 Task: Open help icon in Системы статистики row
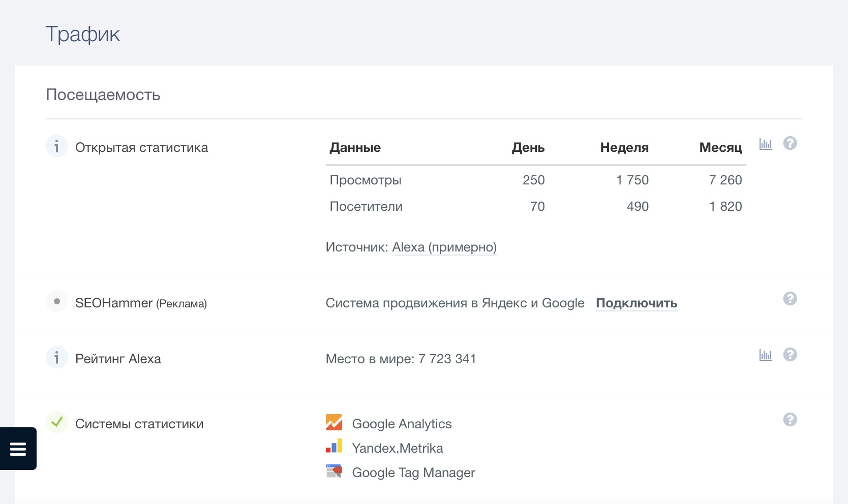[790, 420]
